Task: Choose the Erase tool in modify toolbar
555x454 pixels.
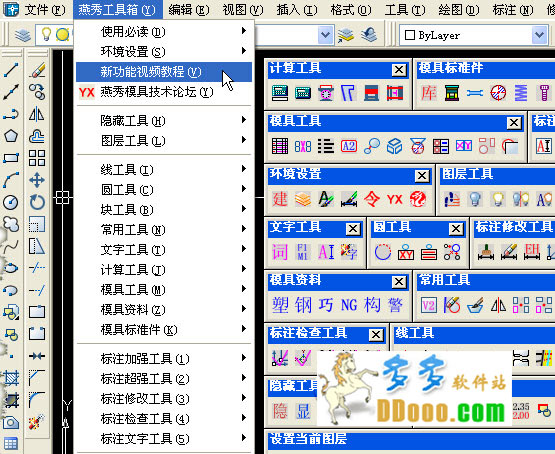Action: tap(37, 70)
